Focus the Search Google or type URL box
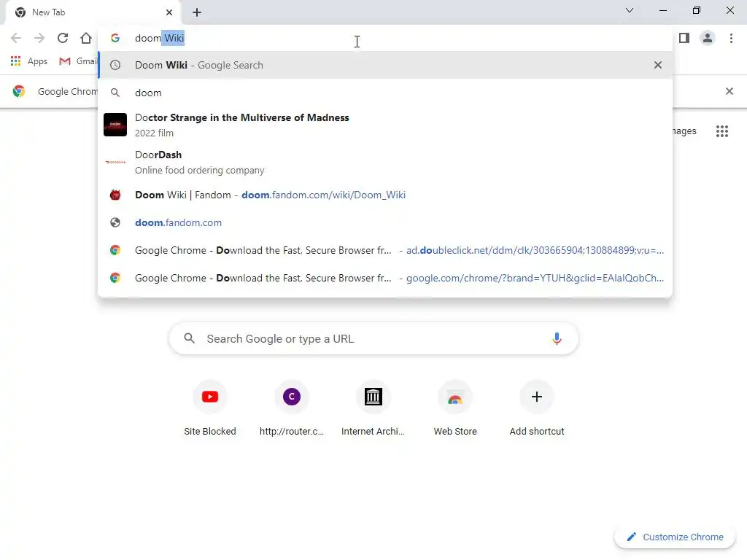This screenshot has width=747, height=560. [x=373, y=338]
